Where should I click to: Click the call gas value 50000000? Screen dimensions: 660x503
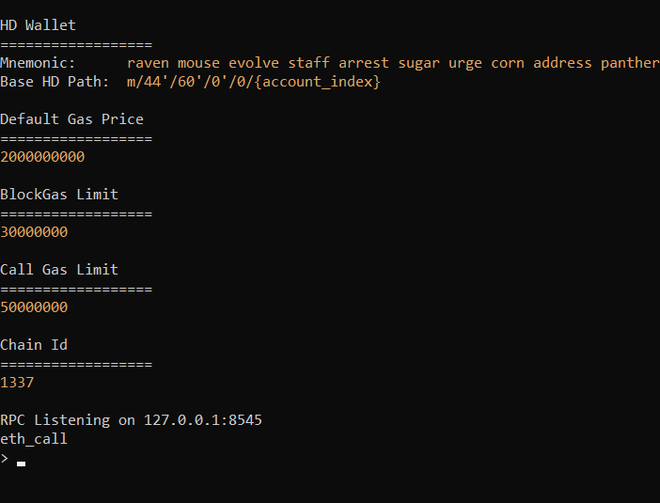tap(34, 307)
